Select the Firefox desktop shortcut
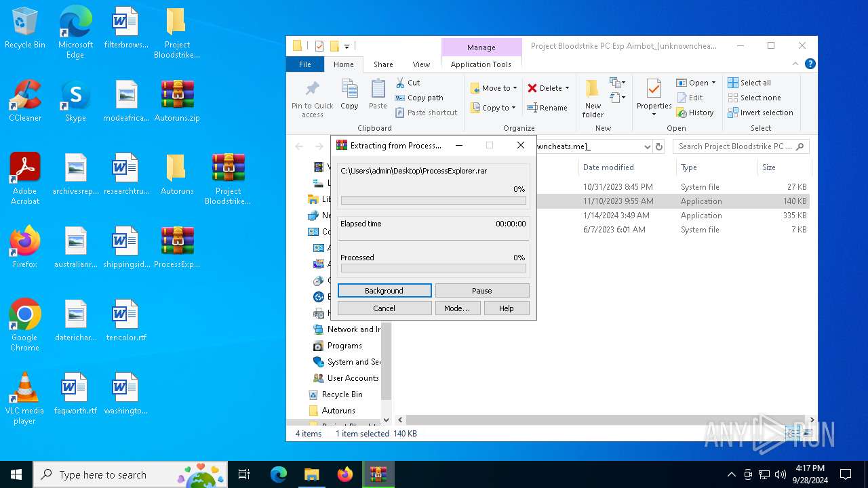The image size is (868, 488). [x=25, y=248]
